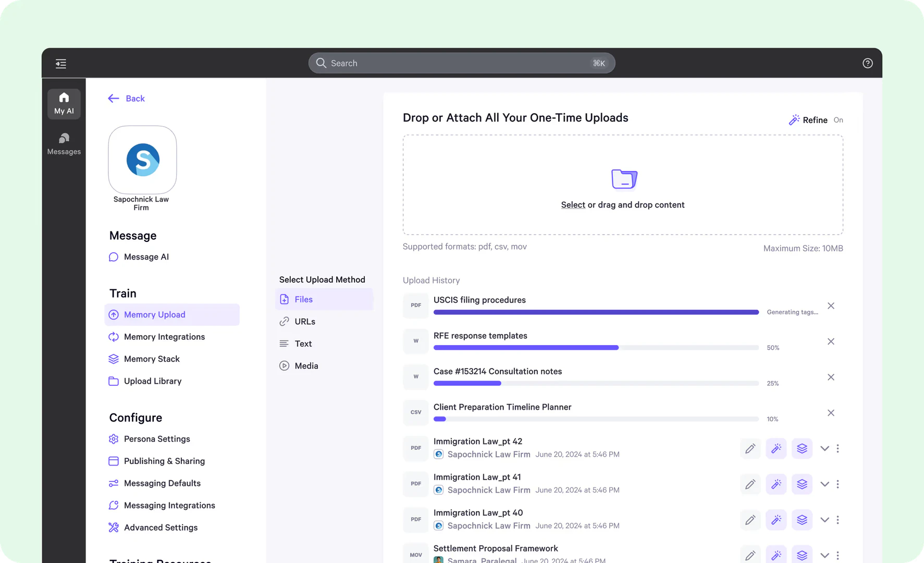Select the URLs upload method
Viewport: 924px width, 563px height.
click(304, 322)
